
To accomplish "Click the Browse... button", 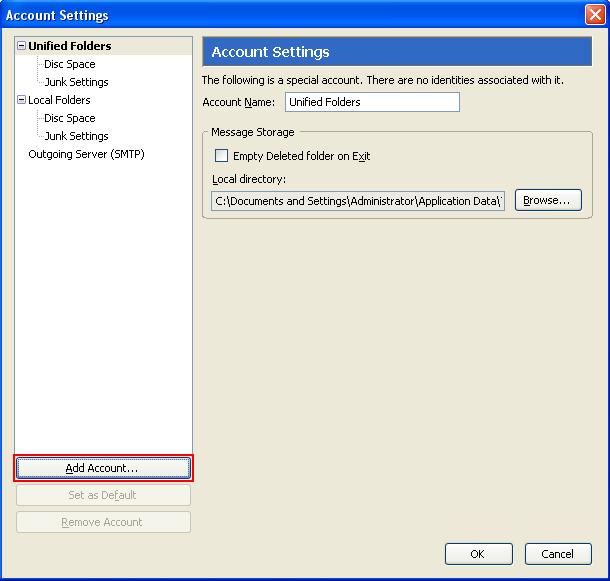I will (548, 200).
